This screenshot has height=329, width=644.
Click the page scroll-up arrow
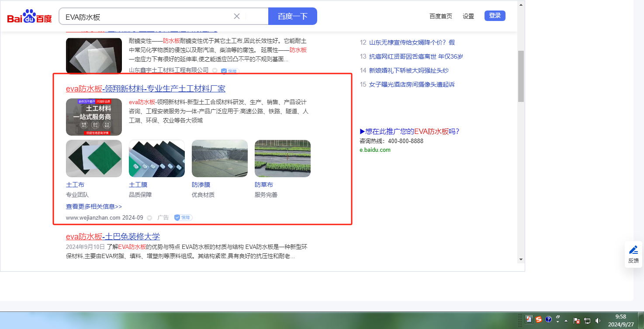pyautogui.click(x=521, y=5)
